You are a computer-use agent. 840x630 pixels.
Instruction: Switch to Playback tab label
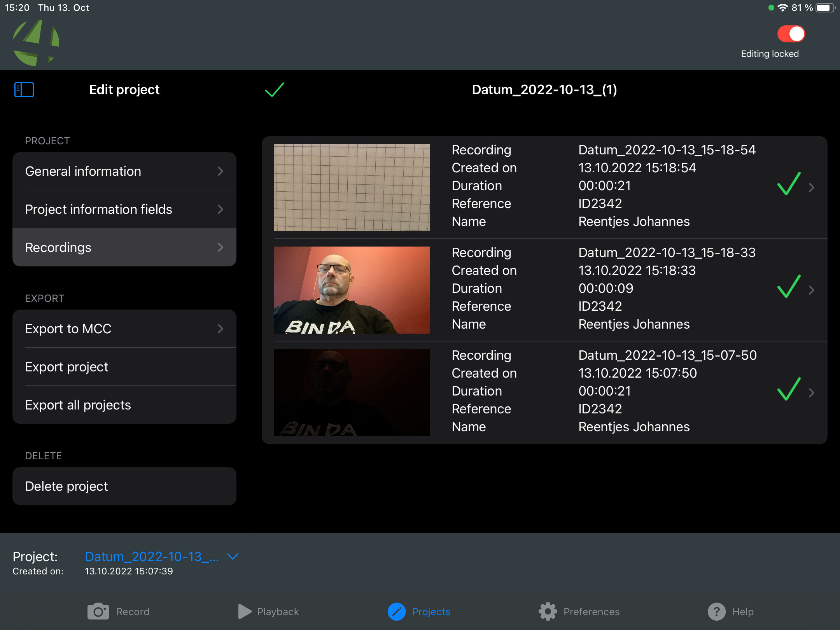click(x=278, y=612)
